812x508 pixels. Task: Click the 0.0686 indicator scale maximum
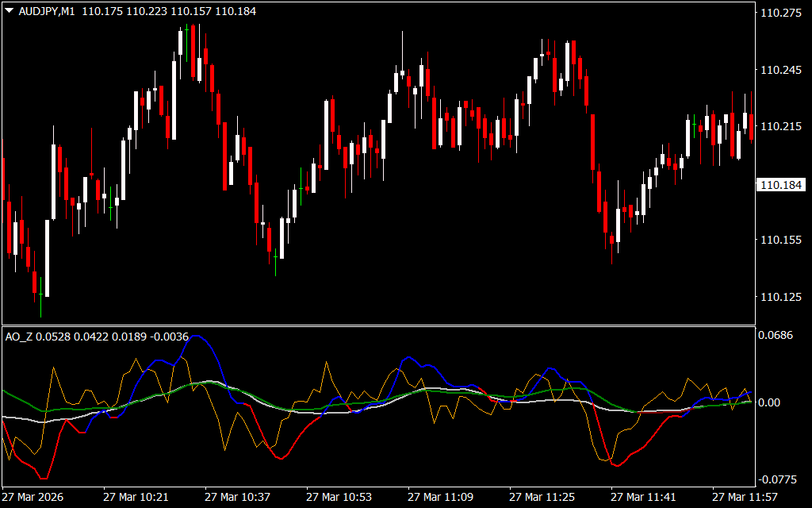(777, 336)
